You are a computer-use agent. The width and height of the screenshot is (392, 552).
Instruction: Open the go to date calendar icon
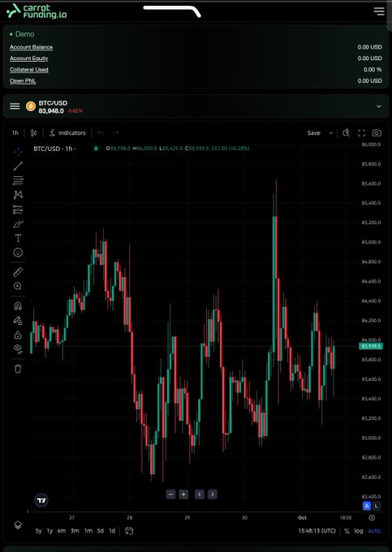pyautogui.click(x=129, y=531)
